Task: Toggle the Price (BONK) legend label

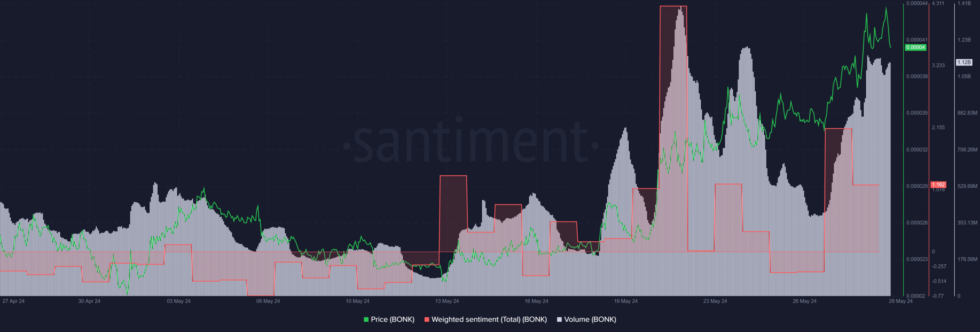Action: coord(393,319)
